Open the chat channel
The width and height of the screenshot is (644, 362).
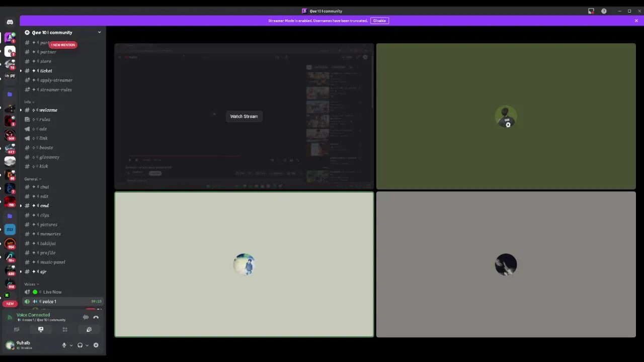(x=62, y=187)
